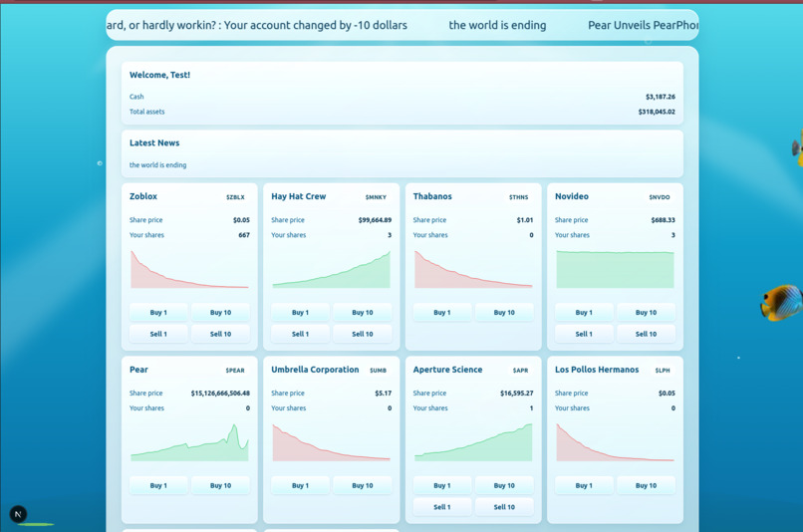Sell 10 shares of Novideo

point(646,334)
